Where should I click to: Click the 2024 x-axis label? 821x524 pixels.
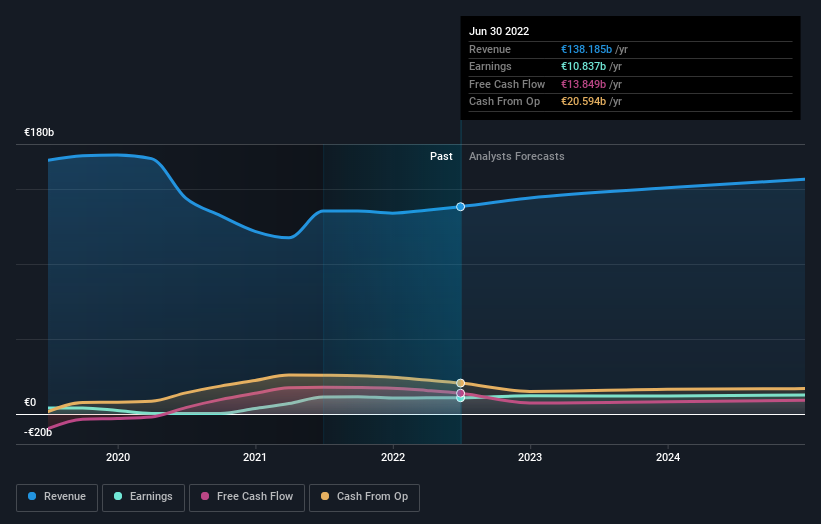click(x=668, y=458)
